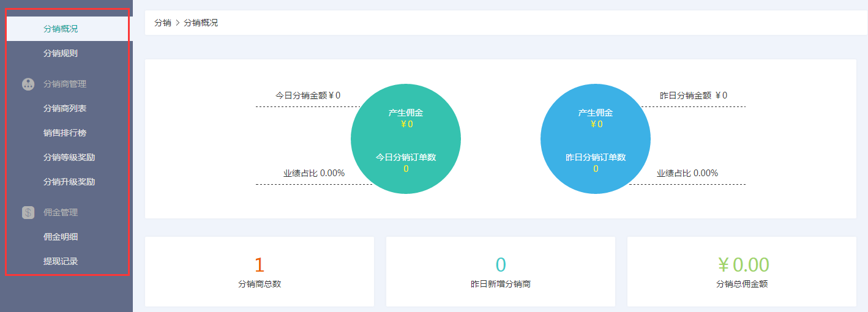This screenshot has width=868, height=312.
Task: Click the 分销商管理 group icon
Action: tap(28, 84)
